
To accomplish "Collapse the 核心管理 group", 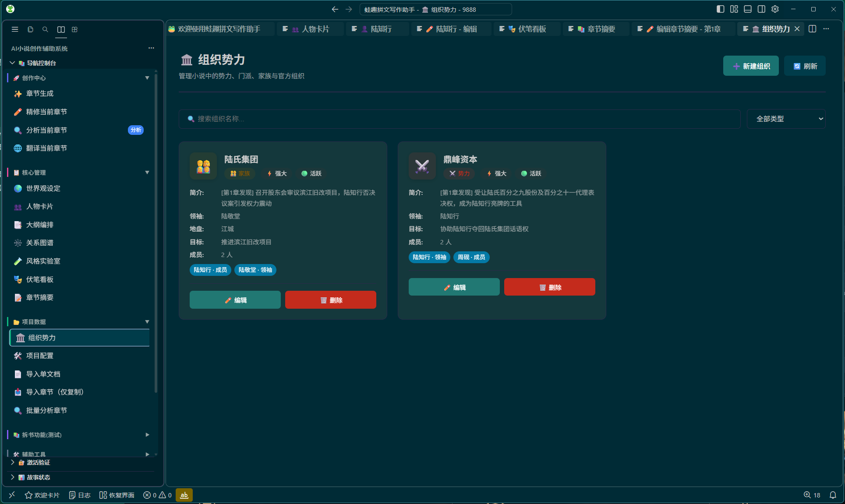I will 147,173.
